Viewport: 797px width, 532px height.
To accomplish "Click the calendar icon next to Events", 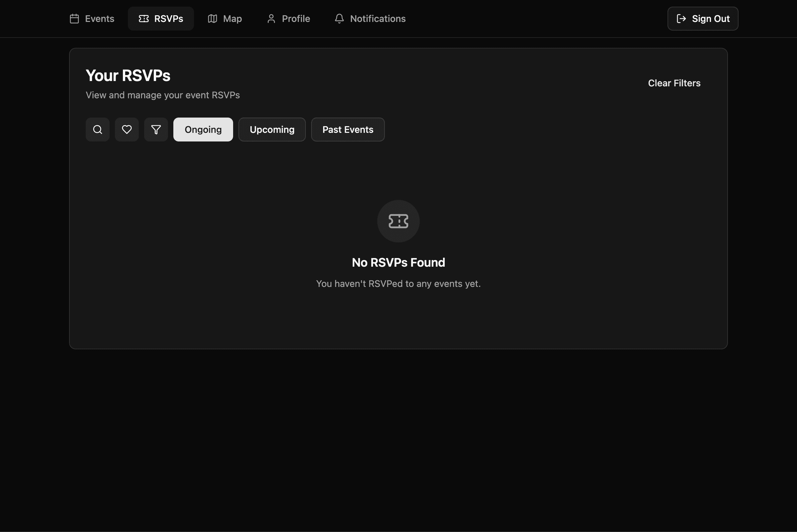I will pos(74,19).
